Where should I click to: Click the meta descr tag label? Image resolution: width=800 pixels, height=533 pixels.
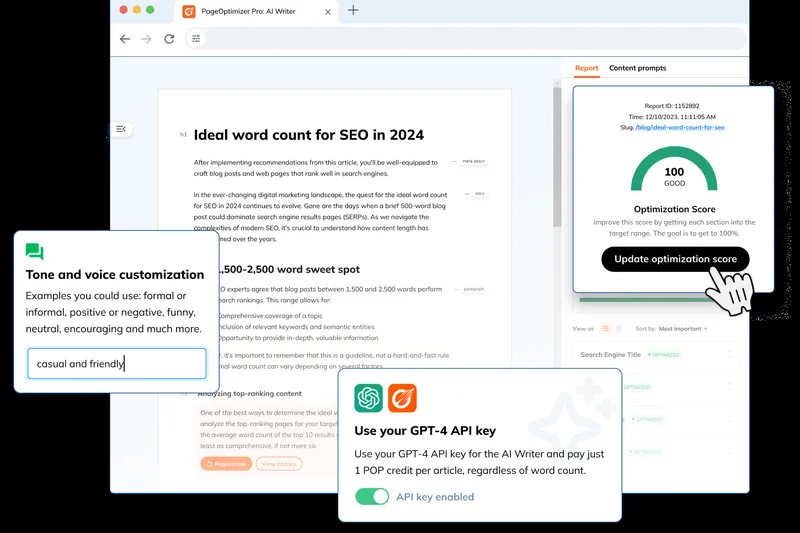pyautogui.click(x=473, y=161)
